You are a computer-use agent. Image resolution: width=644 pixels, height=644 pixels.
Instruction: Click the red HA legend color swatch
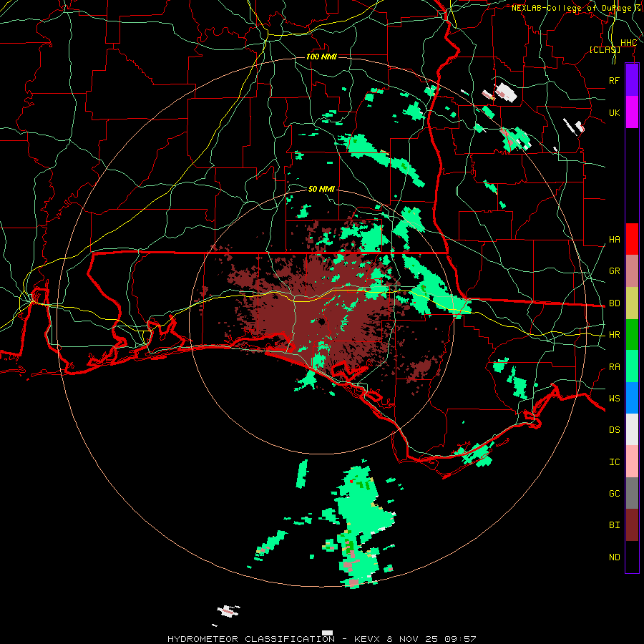[632, 239]
